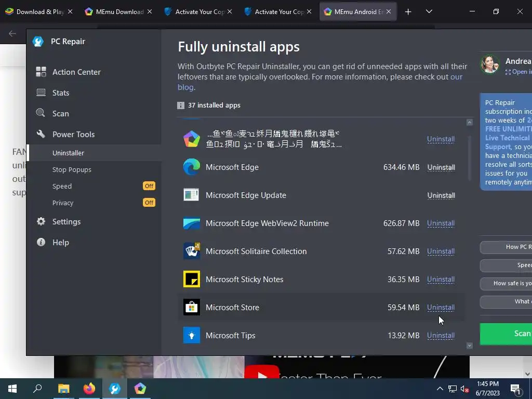Image resolution: width=532 pixels, height=399 pixels.
Task: Click scroll down arrow of app list
Action: tap(470, 345)
